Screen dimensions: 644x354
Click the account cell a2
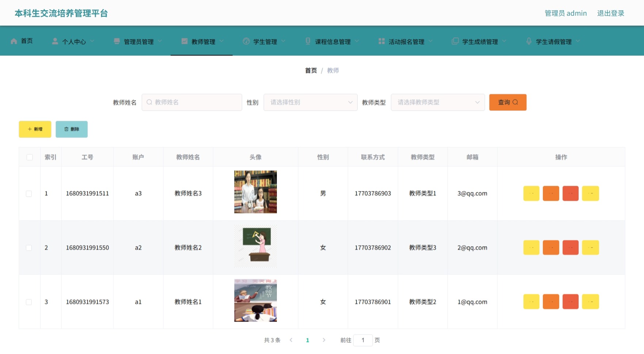click(x=138, y=248)
